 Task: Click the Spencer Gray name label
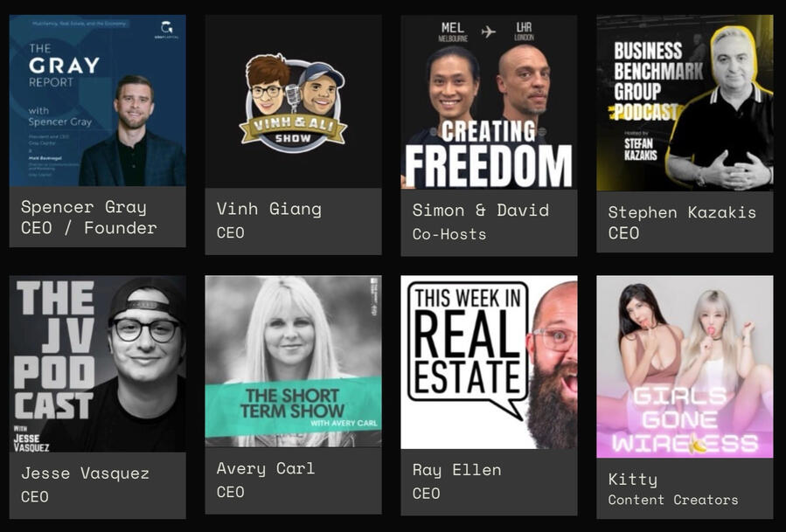point(84,207)
